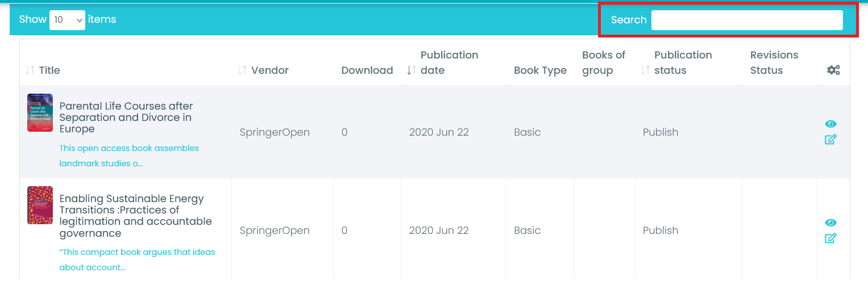868x281 pixels.
Task: Edit the Parental Life Courses book entry
Action: (x=830, y=140)
